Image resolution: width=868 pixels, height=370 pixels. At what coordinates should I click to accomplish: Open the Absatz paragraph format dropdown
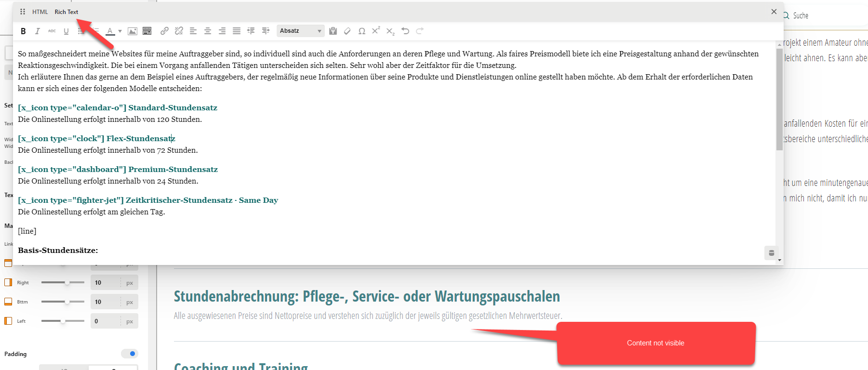click(x=300, y=31)
